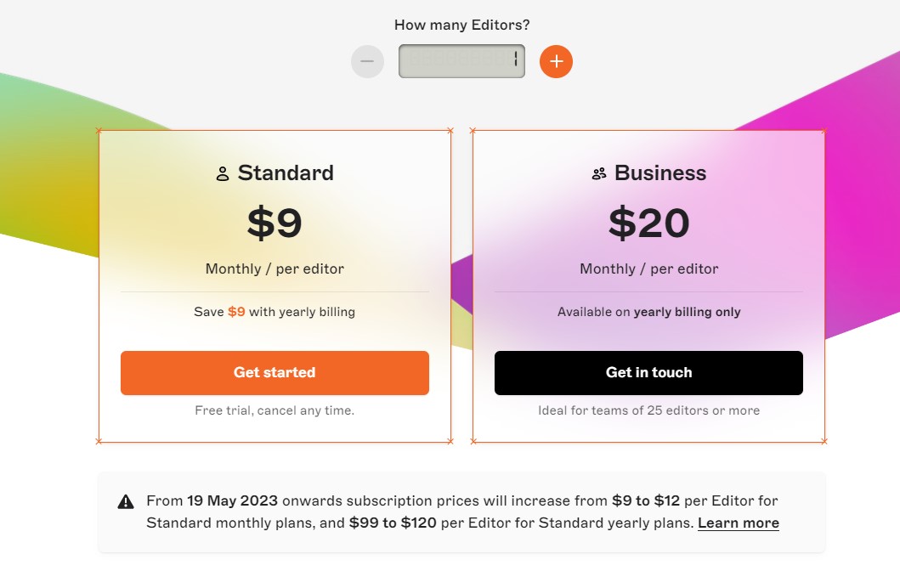Viewport: 900px width, 588px height.
Task: Click the orange plus button to add editor
Action: (x=556, y=61)
